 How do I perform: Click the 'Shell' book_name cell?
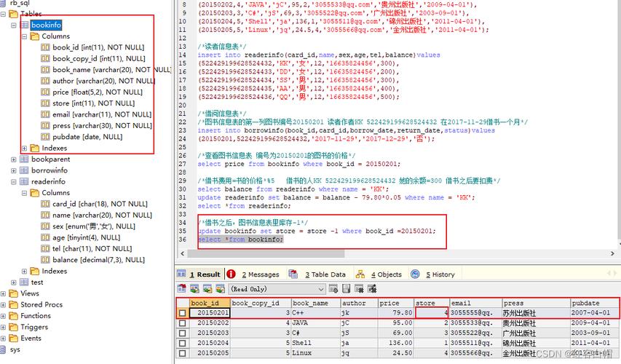316,343
